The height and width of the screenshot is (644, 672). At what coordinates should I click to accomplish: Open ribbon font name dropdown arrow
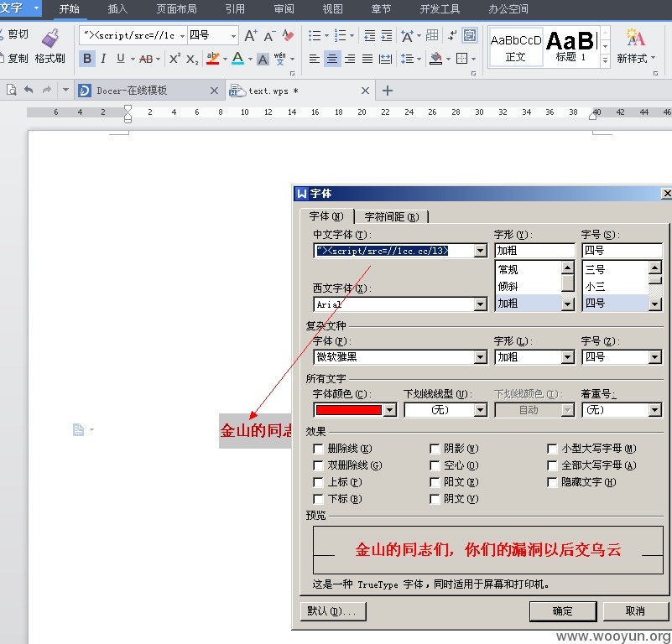coord(182,36)
